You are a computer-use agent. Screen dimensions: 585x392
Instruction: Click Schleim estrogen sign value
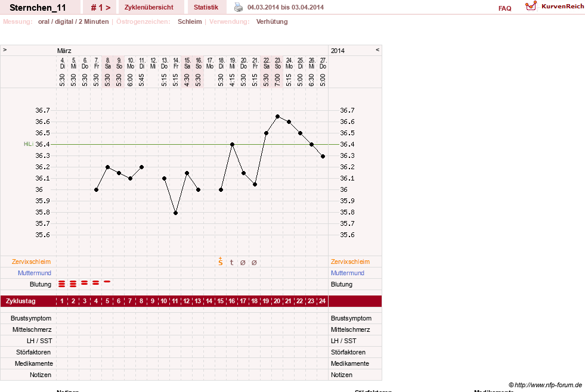(190, 21)
